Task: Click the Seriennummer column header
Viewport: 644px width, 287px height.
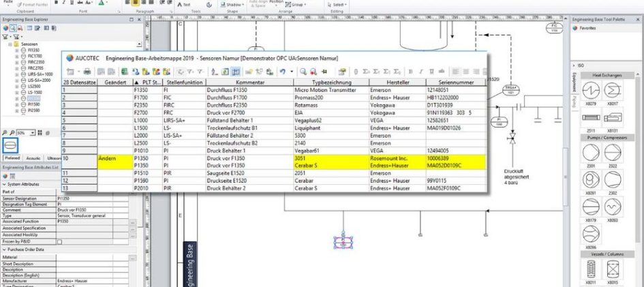Action: pyautogui.click(x=456, y=82)
